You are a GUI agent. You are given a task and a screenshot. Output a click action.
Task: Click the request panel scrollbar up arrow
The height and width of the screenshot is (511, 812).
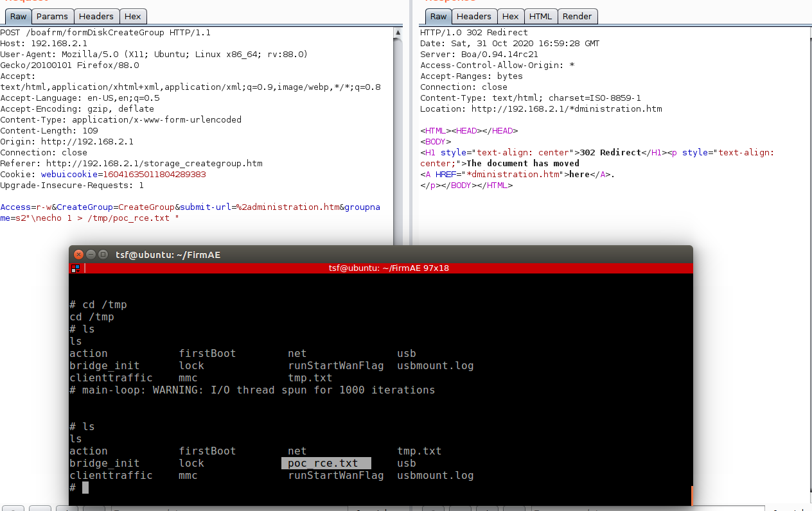398,32
